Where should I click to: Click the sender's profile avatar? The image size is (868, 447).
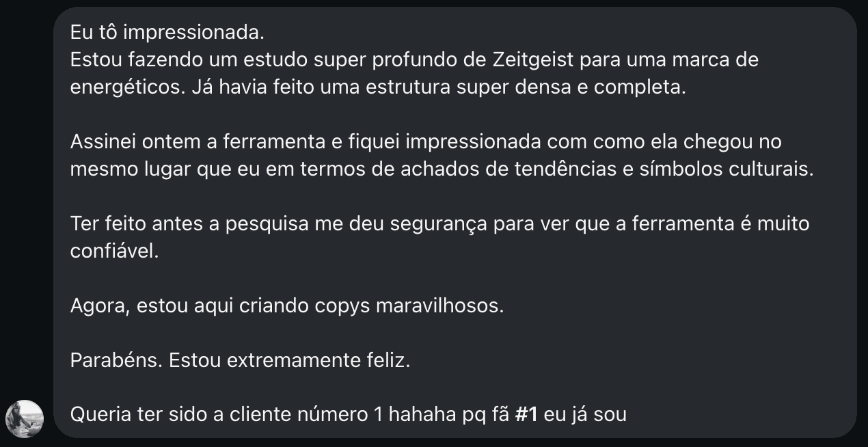click(25, 418)
